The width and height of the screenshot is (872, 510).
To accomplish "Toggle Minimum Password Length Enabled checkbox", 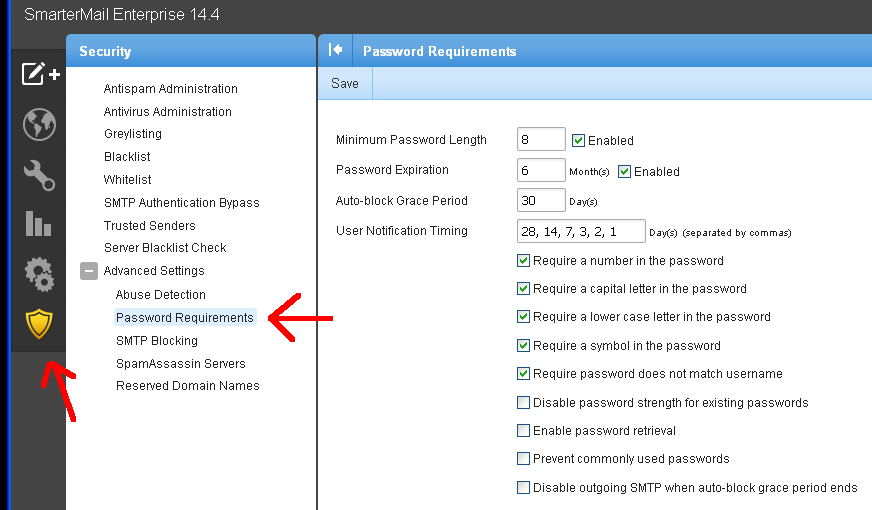I will (578, 140).
